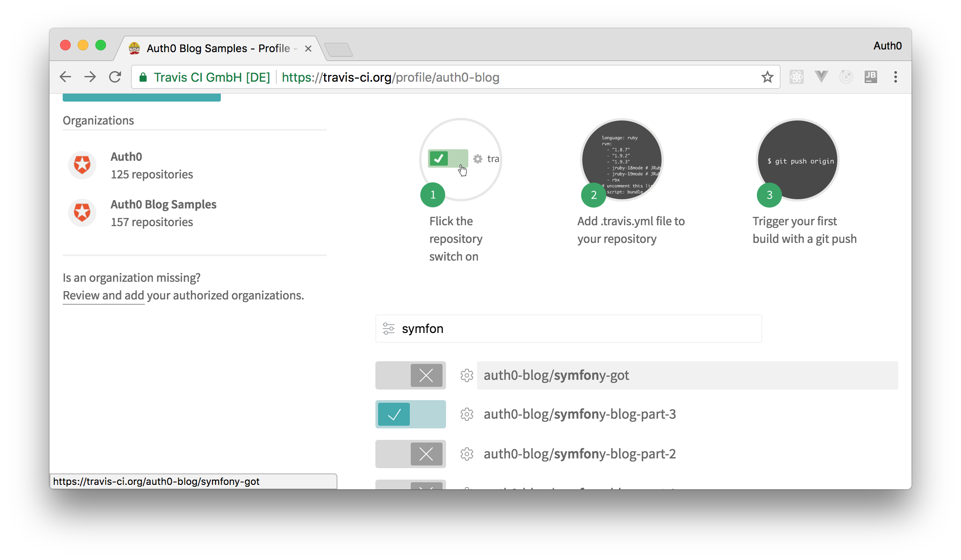Open settings gear for symfony-blog-part-3
Viewport: 961px width, 560px height.
click(x=467, y=414)
